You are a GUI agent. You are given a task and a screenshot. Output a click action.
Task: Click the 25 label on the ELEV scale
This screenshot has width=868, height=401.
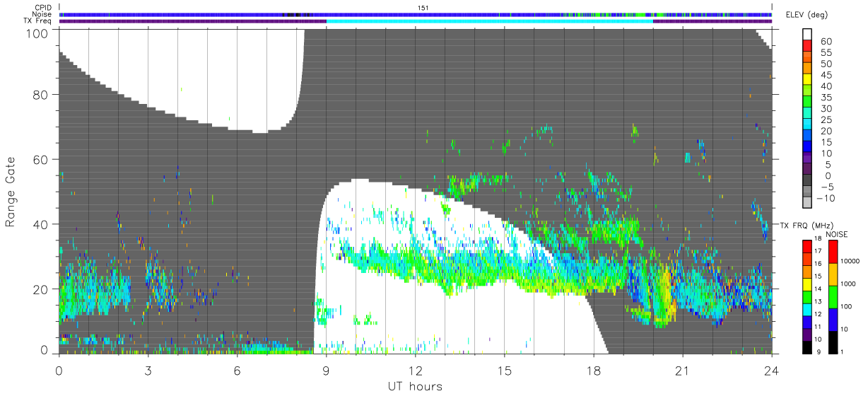826,120
